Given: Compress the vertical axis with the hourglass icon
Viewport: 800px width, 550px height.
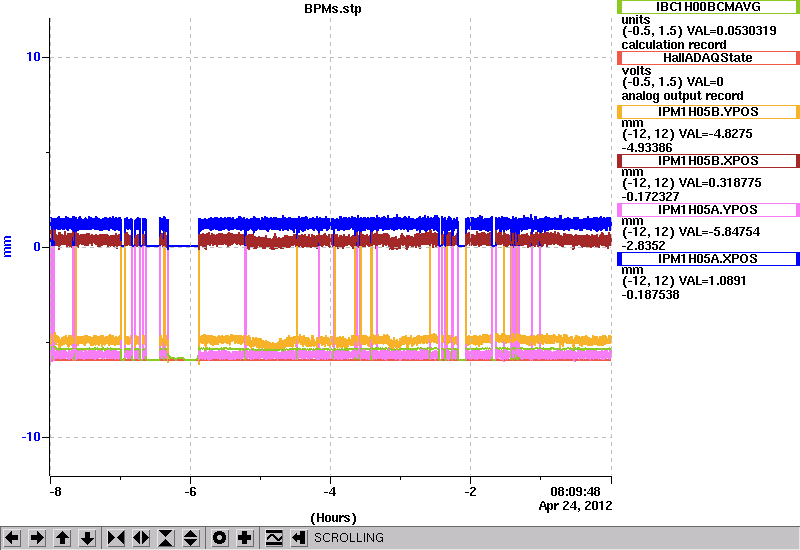Looking at the screenshot, I should click(166, 538).
